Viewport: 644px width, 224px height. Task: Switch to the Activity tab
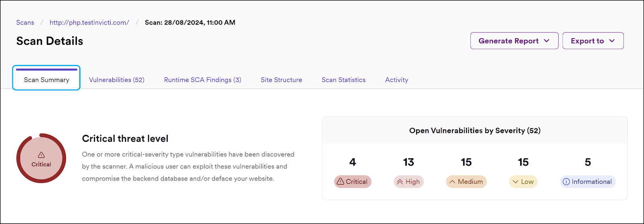[x=396, y=80]
